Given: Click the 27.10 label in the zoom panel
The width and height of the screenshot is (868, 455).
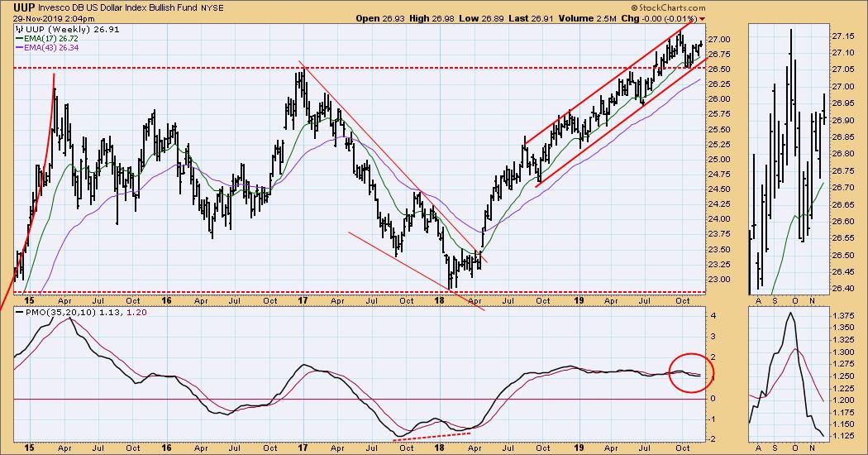Looking at the screenshot, I should tap(842, 53).
